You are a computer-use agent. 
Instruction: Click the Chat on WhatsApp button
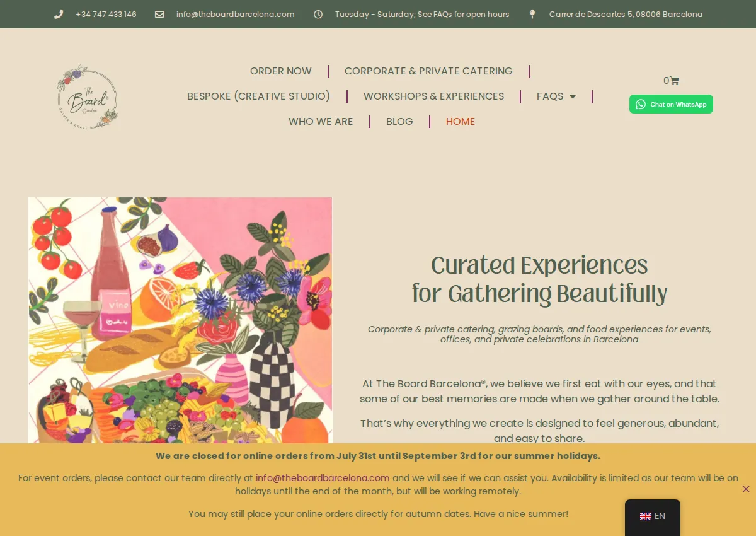pyautogui.click(x=671, y=104)
